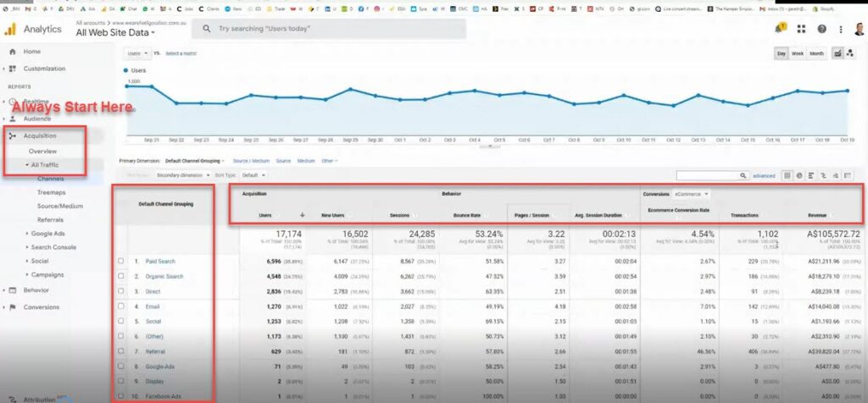Open the Conversions eCommerce dropdown
The image size is (868, 403).
691,195
